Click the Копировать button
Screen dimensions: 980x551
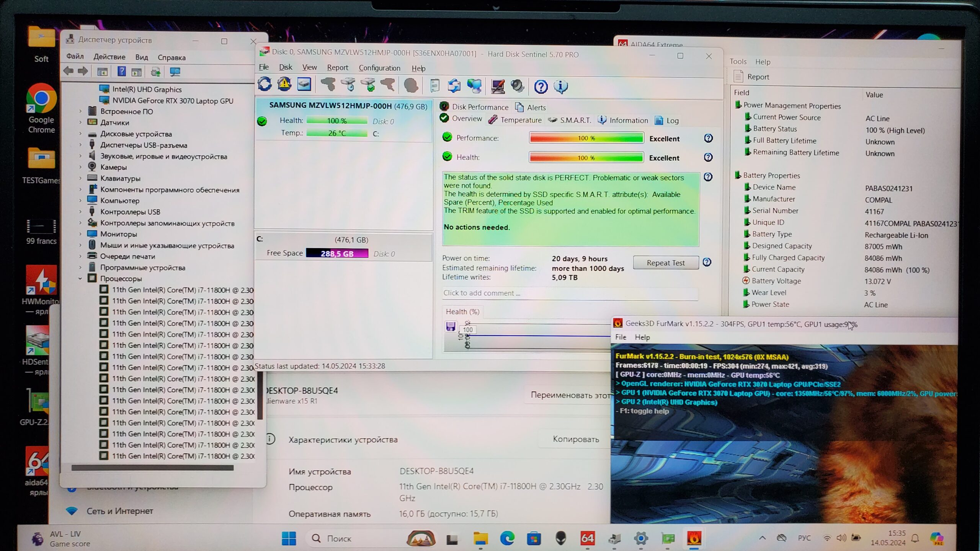pyautogui.click(x=575, y=439)
